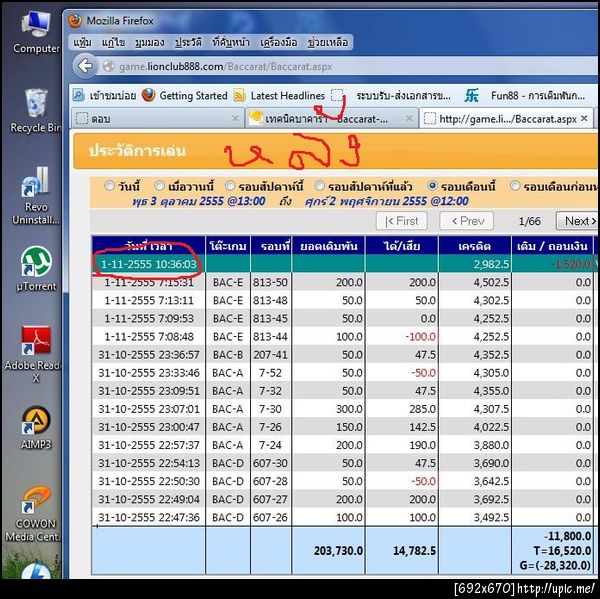
Task: Click the credit value 2,982.5
Action: (x=491, y=264)
